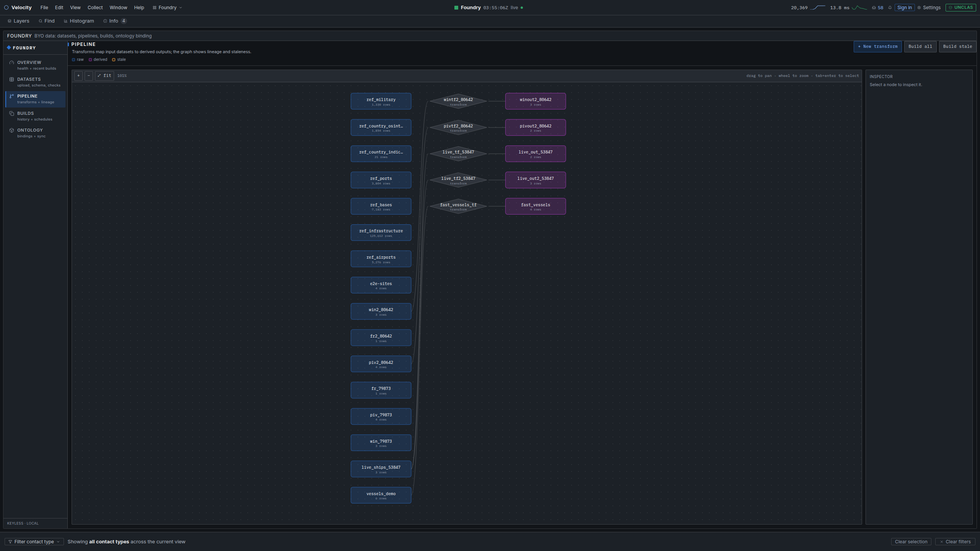Open the Help menu

[x=139, y=8]
